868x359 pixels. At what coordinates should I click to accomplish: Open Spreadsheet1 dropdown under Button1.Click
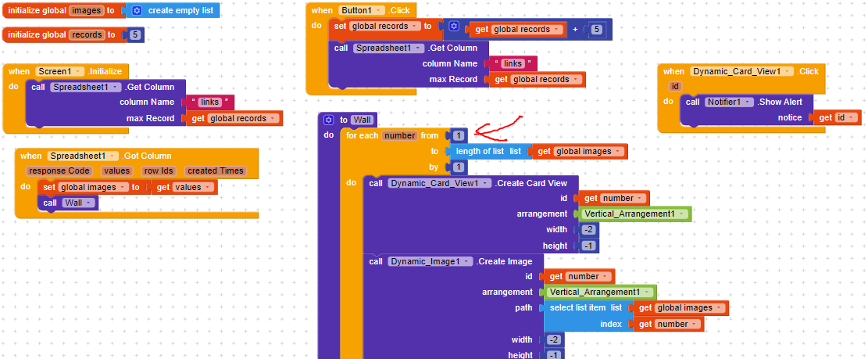click(x=418, y=48)
